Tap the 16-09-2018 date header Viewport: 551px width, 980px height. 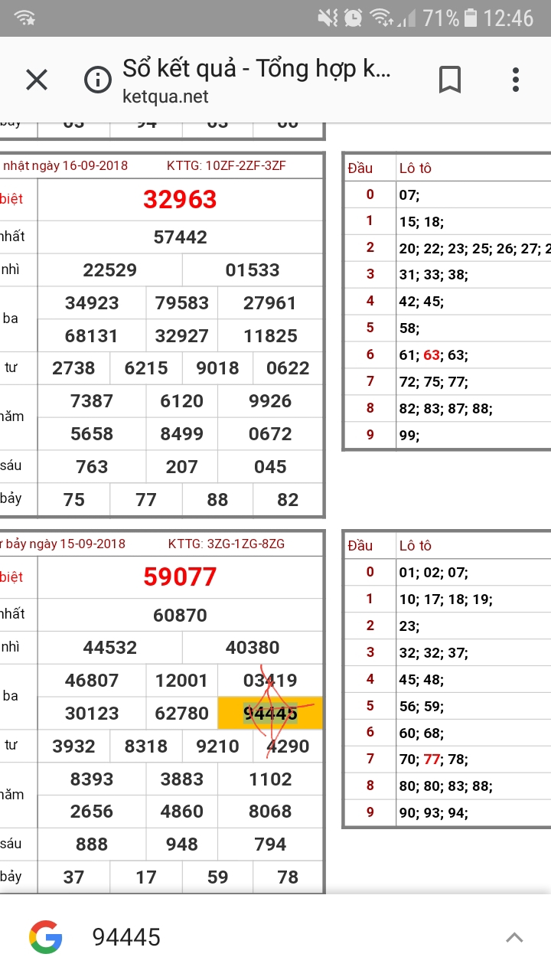(x=65, y=166)
